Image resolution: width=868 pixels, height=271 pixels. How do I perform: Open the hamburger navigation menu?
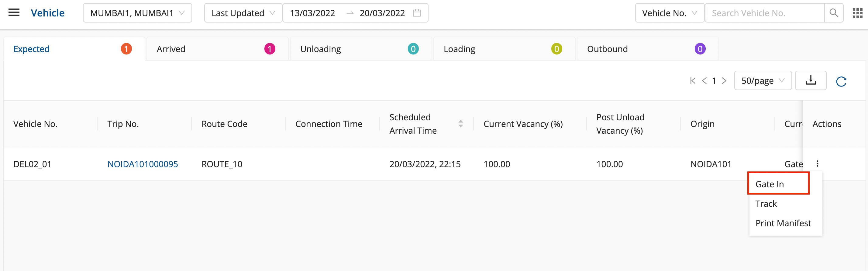point(14,13)
